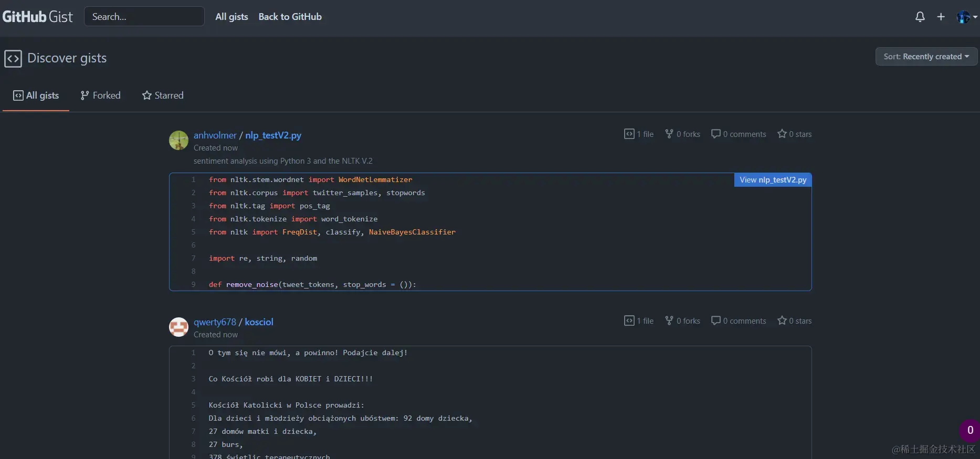Click 0 comments for kosciol gist
980x459 pixels.
coord(739,321)
